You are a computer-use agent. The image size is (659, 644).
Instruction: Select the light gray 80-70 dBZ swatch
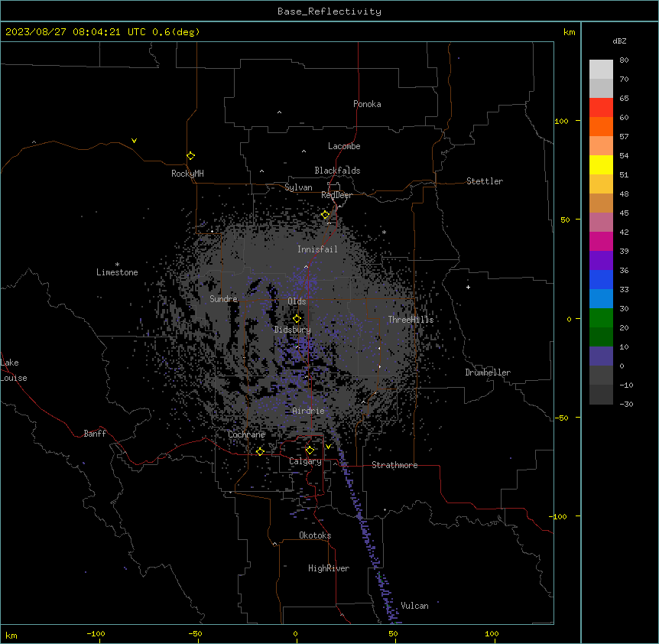point(601,70)
